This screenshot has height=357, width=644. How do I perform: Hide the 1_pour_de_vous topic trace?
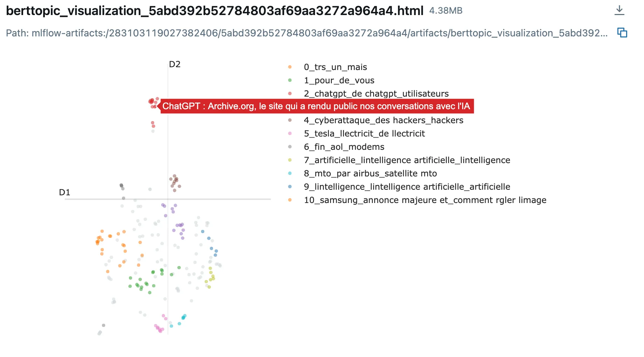pyautogui.click(x=339, y=80)
